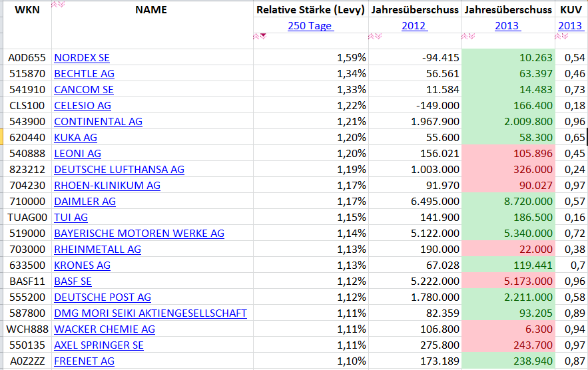Select green 2013 cell 10.263
Viewport: 588px width, 370px height.
coord(509,58)
